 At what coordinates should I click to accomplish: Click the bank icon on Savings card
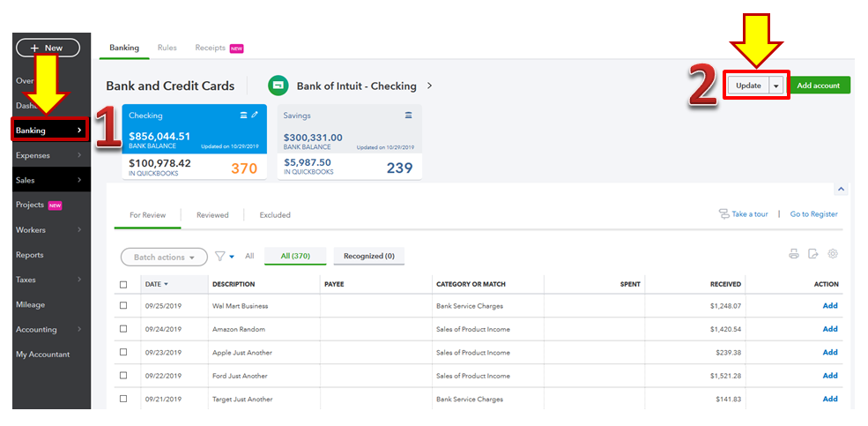[409, 116]
